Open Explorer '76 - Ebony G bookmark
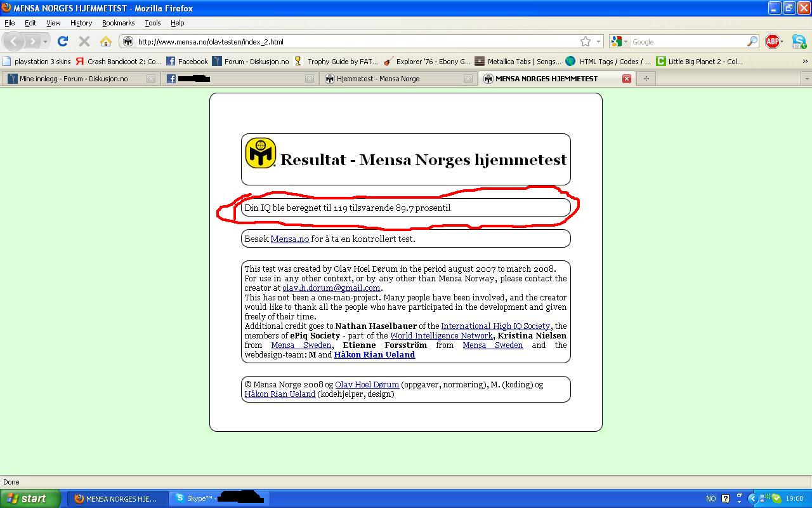This screenshot has height=508, width=812. point(427,62)
